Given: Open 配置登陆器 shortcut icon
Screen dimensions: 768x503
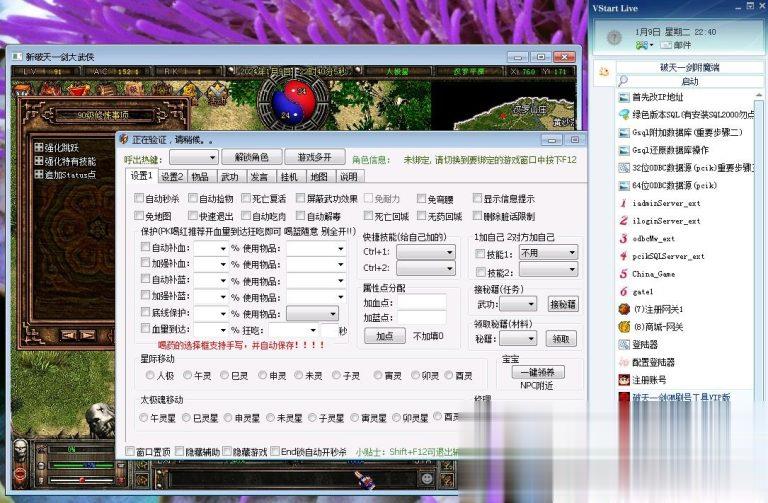Looking at the screenshot, I should 624,362.
